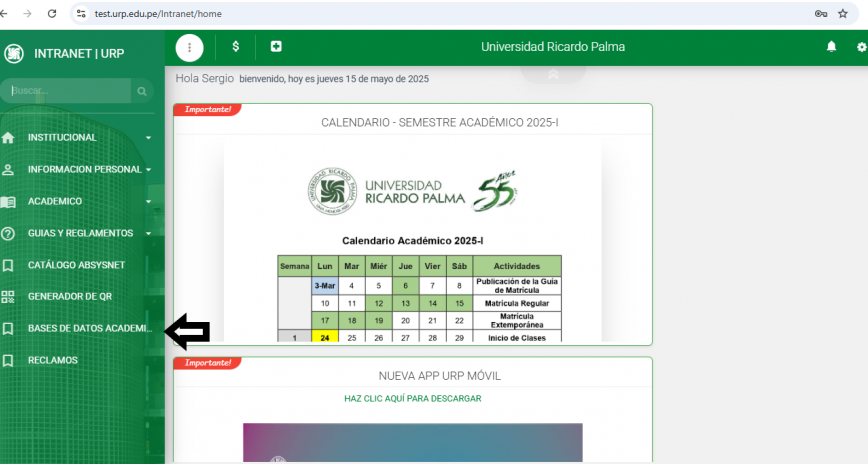
Task: Click the CALENDARIO - SEMESTRE ACADÉMICO 2025-I heading
Action: point(440,122)
